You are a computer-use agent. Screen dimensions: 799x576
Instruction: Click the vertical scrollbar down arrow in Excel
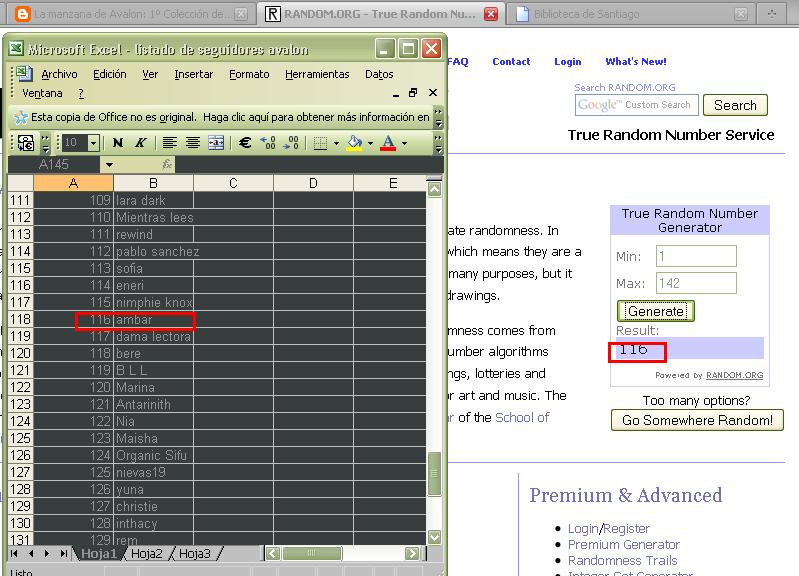(435, 537)
